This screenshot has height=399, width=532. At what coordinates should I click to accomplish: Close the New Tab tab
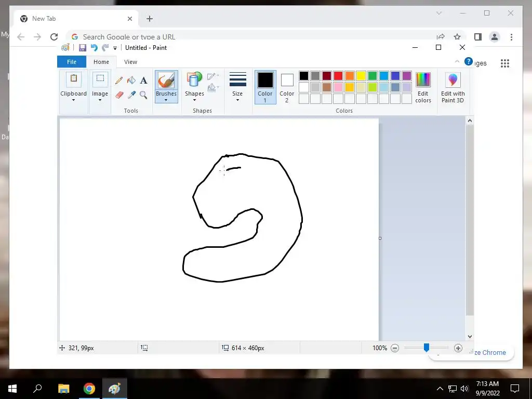[x=129, y=19]
